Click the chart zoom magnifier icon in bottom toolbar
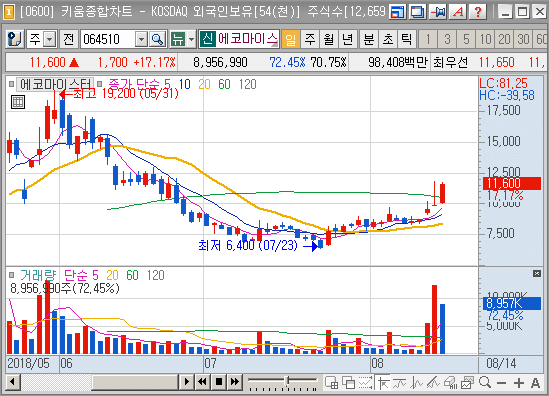Viewport: 549px width, 396px height. click(x=485, y=382)
